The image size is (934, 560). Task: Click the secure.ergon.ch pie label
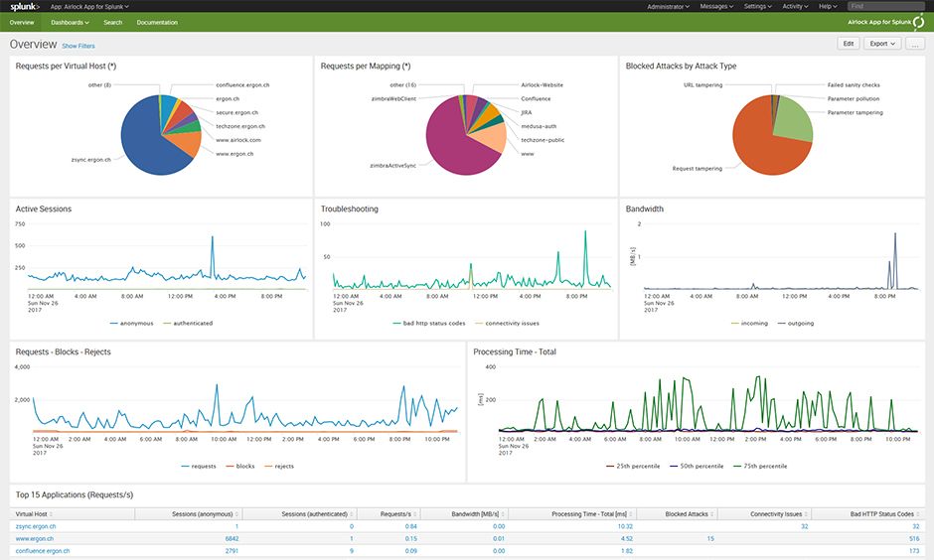click(237, 112)
